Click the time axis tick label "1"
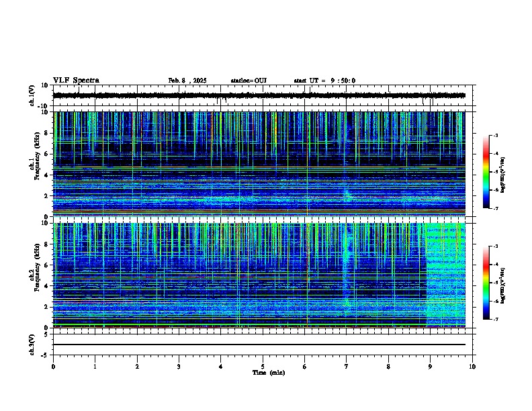Screen dimensions: 532x411 pos(95,367)
